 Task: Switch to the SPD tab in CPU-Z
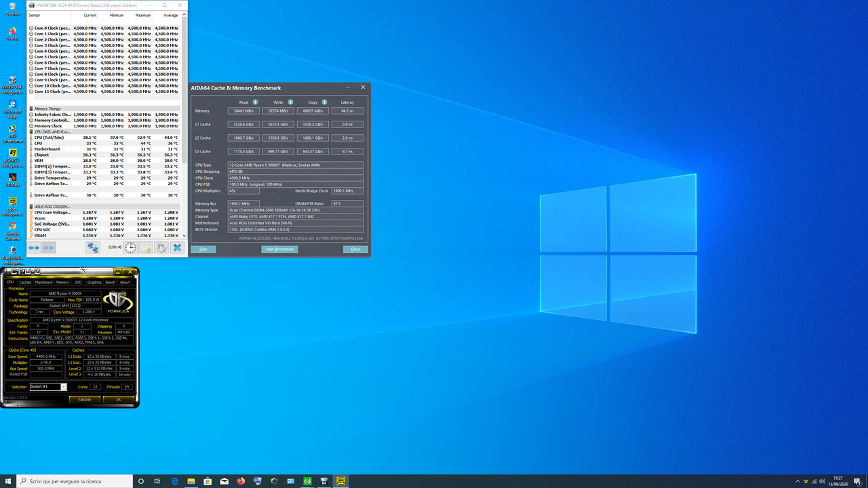click(78, 282)
